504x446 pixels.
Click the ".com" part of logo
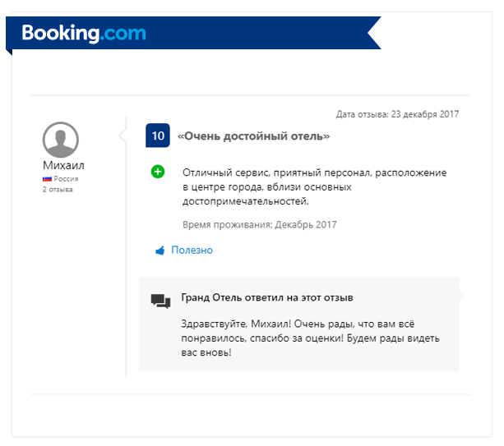123,33
